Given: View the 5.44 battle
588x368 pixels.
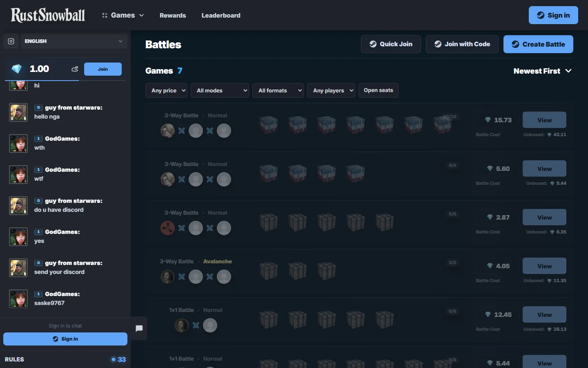Looking at the screenshot, I should coord(544,362).
